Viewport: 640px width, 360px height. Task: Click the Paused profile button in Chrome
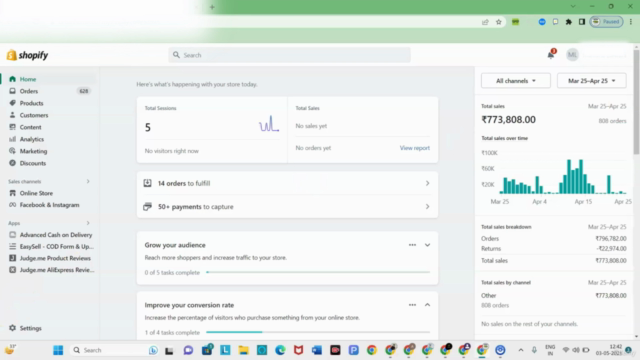point(607,22)
